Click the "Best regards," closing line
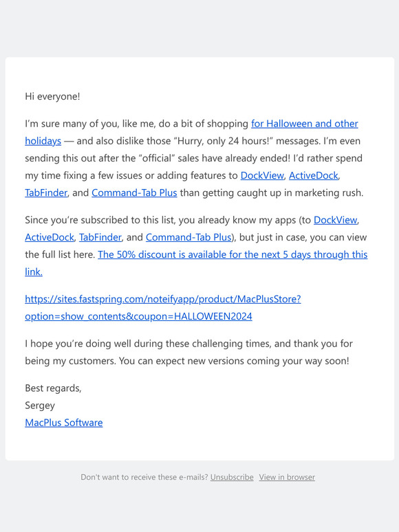The height and width of the screenshot is (532, 399). (53, 388)
